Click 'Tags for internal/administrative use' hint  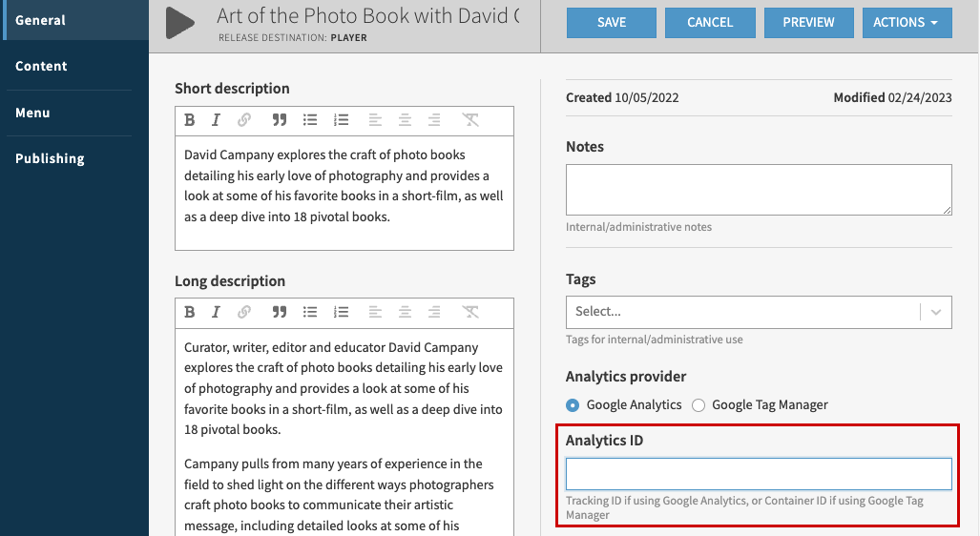point(655,340)
